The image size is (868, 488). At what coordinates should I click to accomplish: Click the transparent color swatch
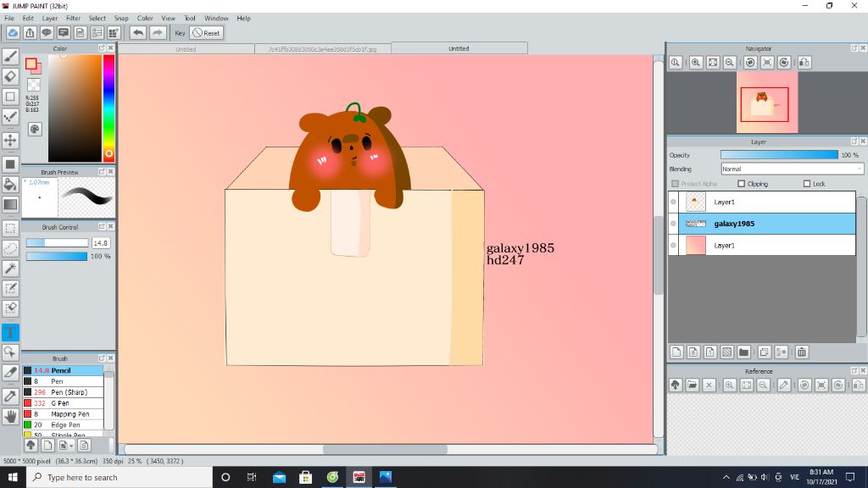pyautogui.click(x=34, y=84)
